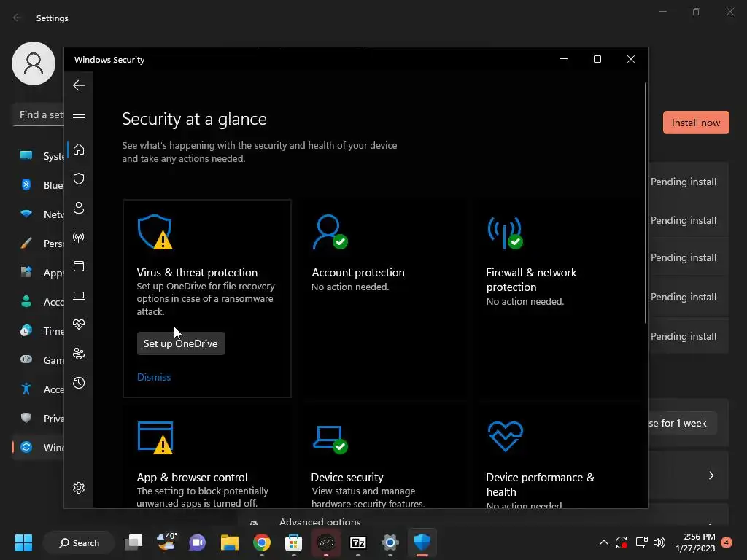Click the Device security laptop icon
This screenshot has width=747, height=560.
[330, 440]
